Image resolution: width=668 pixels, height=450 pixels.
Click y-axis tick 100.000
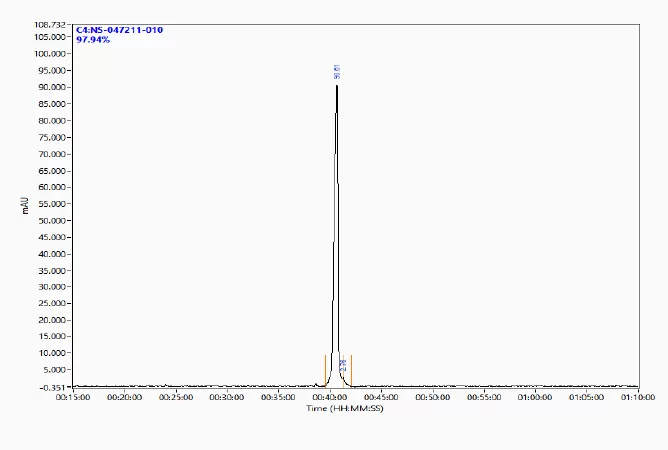pyautogui.click(x=52, y=54)
